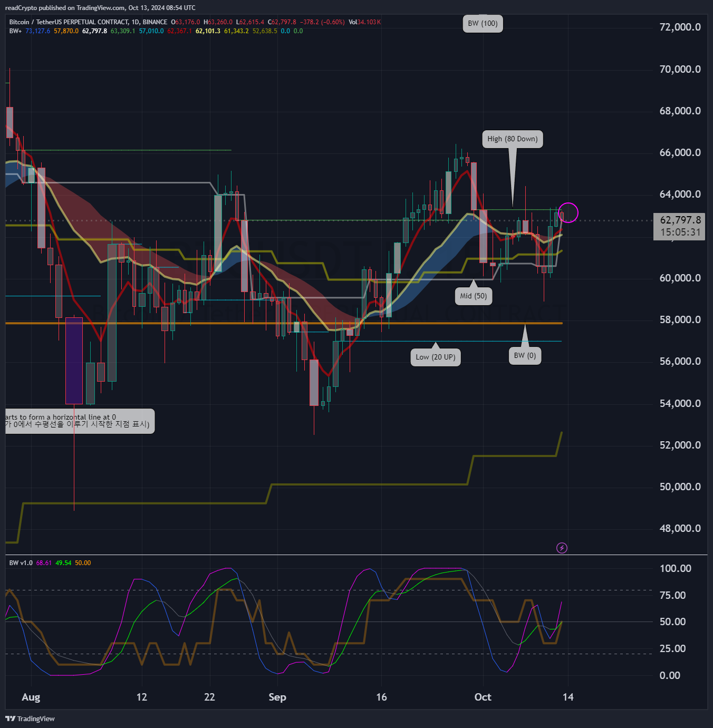Click the 25.00 label on the indicator scale
713x728 pixels.
(672, 649)
